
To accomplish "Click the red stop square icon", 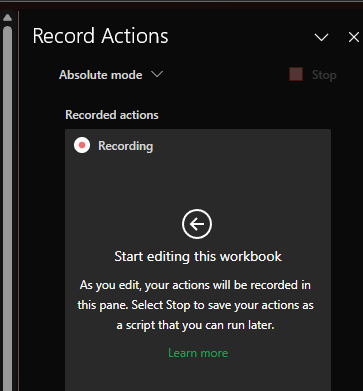I will (296, 74).
